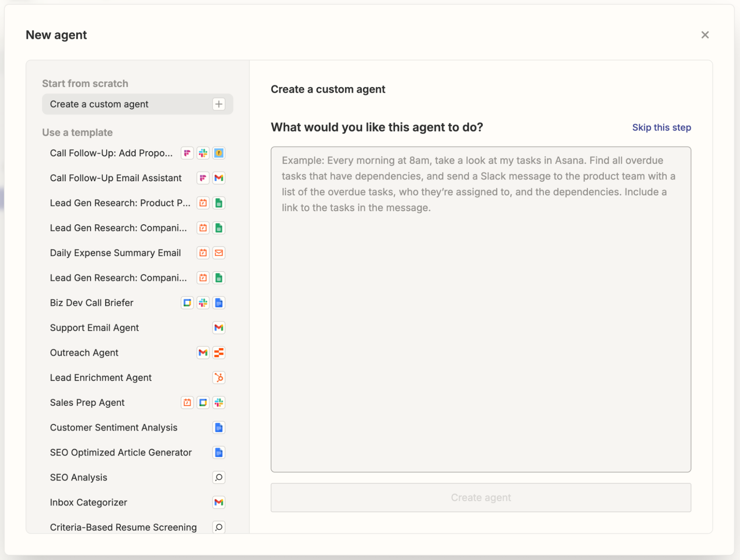Select the Outreach Agent template
Screen dimensions: 740x560
click(84, 352)
